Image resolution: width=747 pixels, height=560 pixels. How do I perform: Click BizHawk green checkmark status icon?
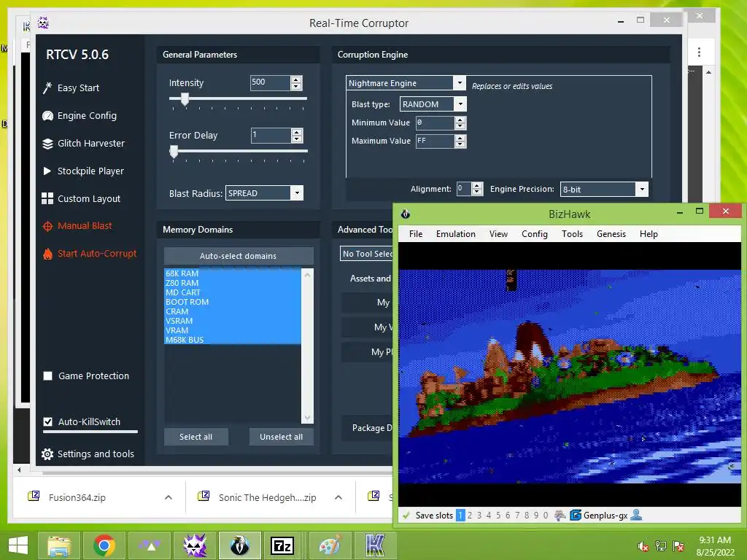coord(406,516)
